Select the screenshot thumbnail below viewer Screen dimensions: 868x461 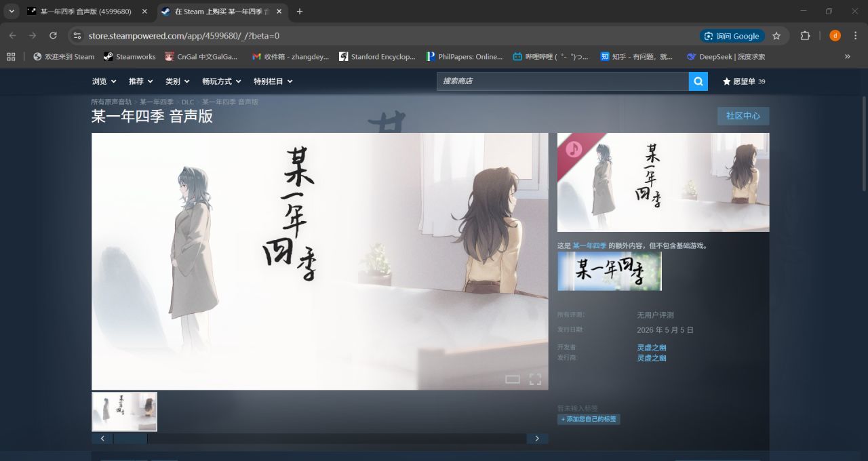pos(125,412)
